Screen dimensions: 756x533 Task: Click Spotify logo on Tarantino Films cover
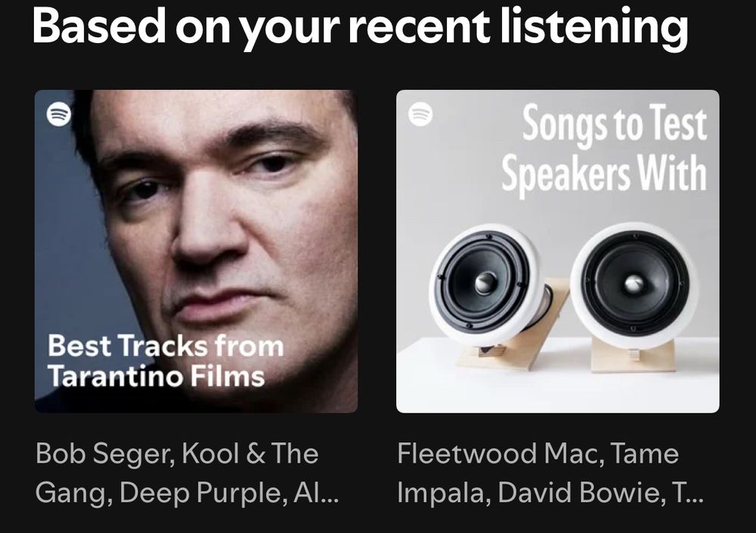[59, 114]
